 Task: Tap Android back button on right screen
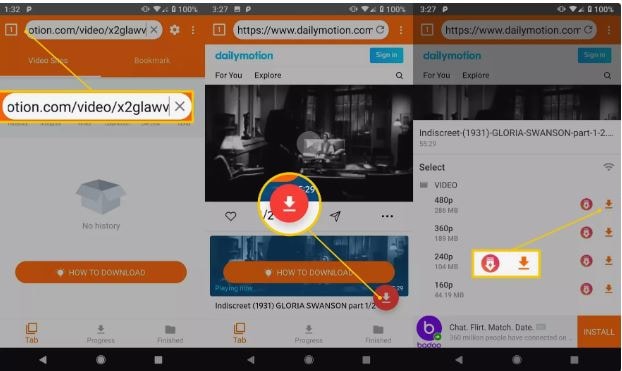pos(459,360)
